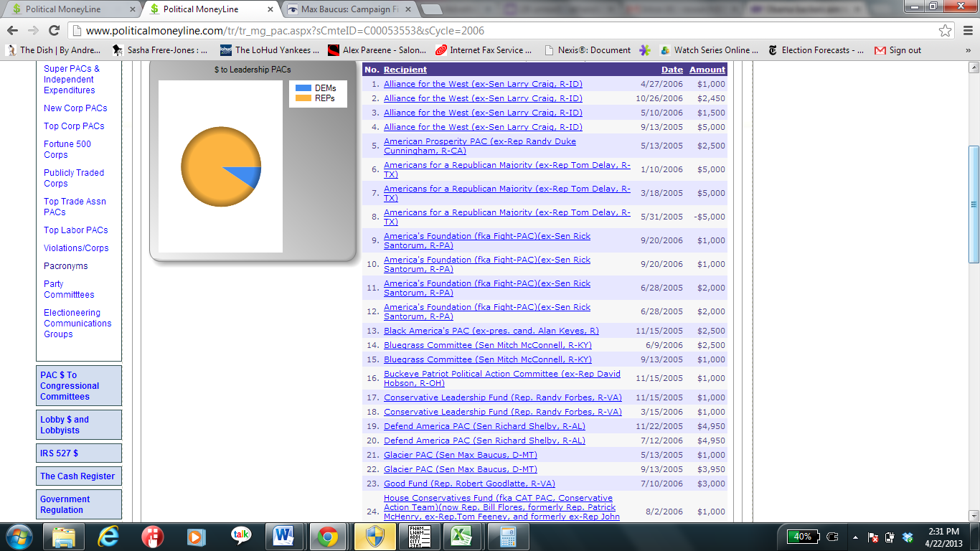Click the Dropbox tray icon

(908, 537)
